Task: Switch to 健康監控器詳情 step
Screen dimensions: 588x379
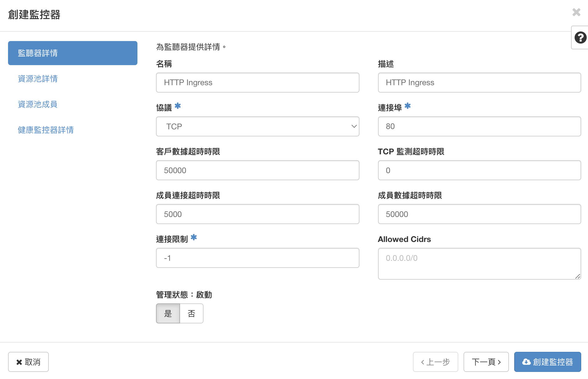Action: pos(46,130)
